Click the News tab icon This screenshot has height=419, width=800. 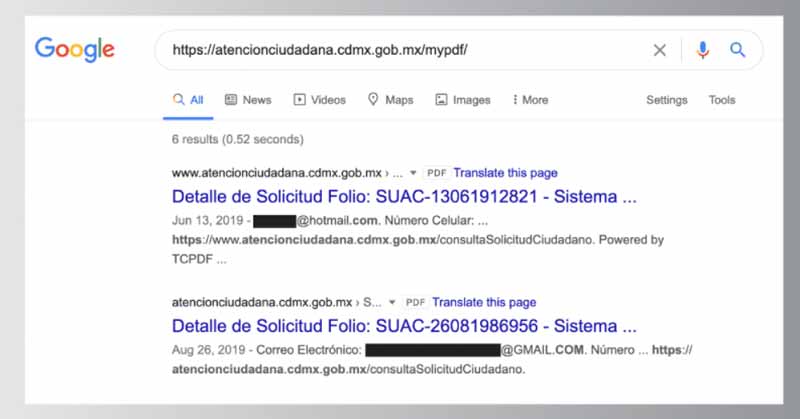click(231, 100)
